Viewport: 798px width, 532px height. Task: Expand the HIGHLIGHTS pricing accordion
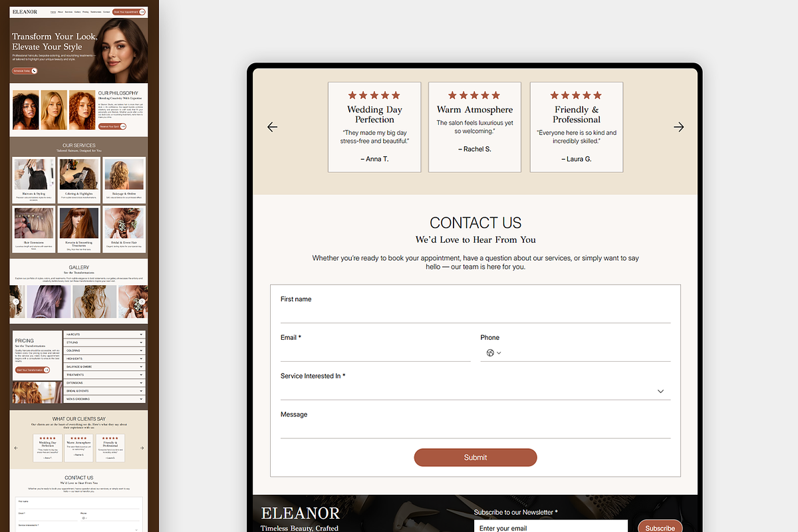104,358
